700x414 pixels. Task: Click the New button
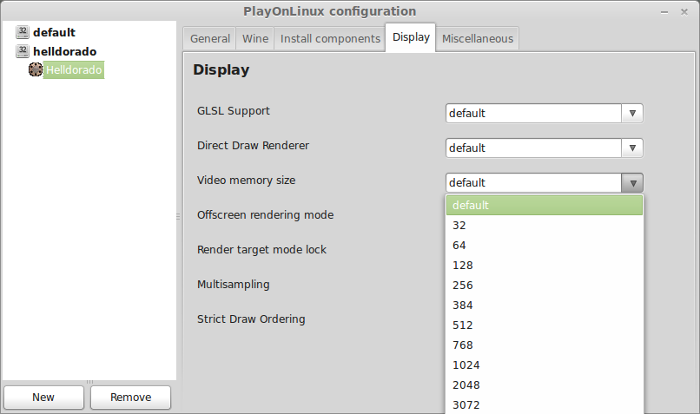coord(43,397)
